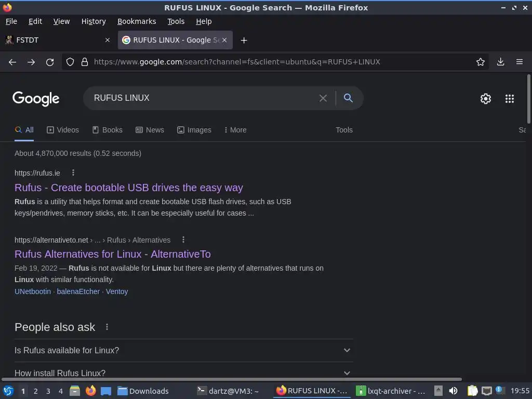532x399 pixels.
Task: Click the Google logo
Action: pyautogui.click(x=36, y=99)
